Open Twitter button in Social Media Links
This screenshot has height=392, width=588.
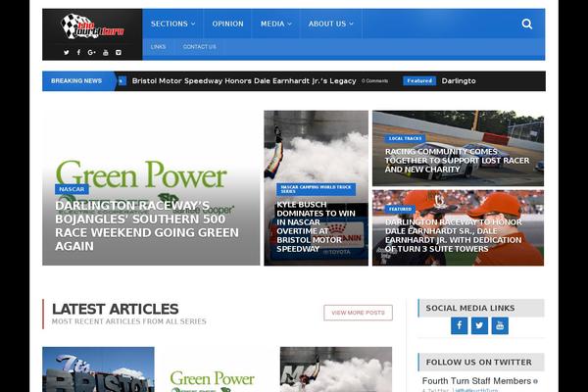coord(479,325)
